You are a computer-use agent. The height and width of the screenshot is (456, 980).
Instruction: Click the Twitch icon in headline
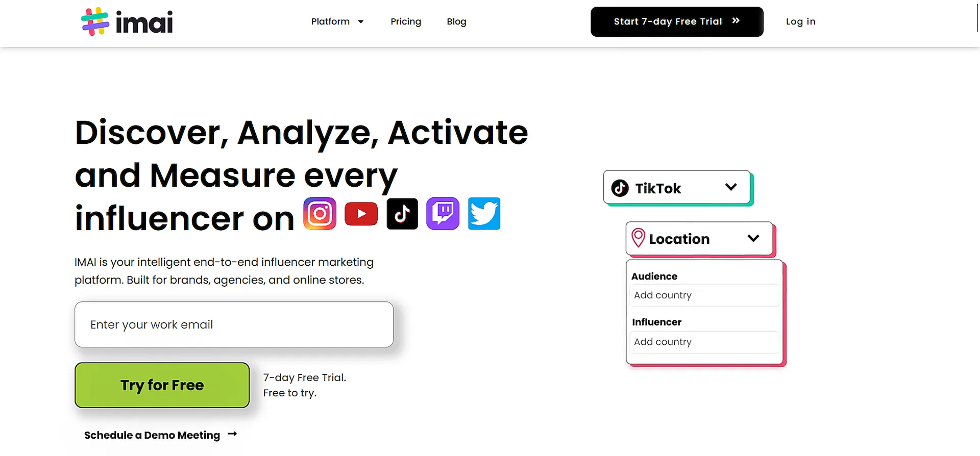[443, 214]
